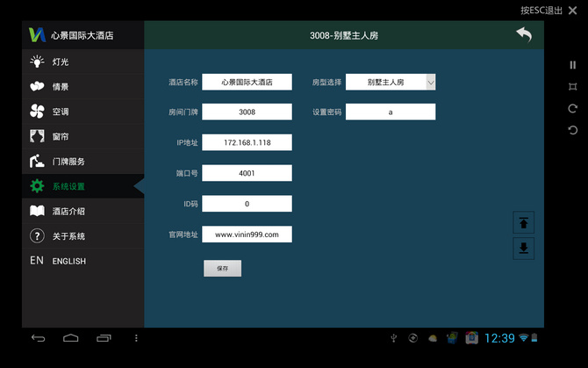Image resolution: width=588 pixels, height=368 pixels.
Task: Open the 窗帘 curtain menu item
Action: point(82,136)
